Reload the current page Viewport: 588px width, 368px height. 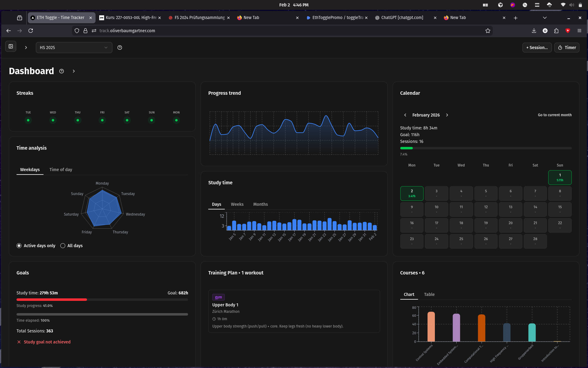31,31
